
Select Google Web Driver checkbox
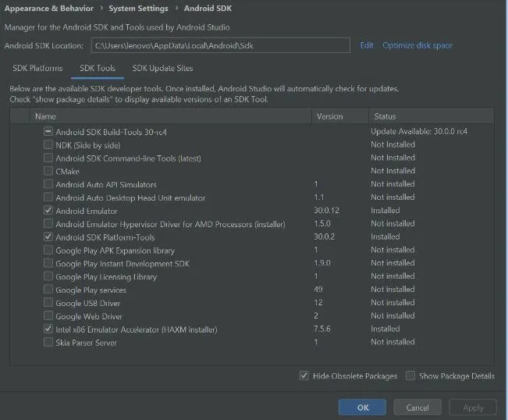tap(48, 315)
